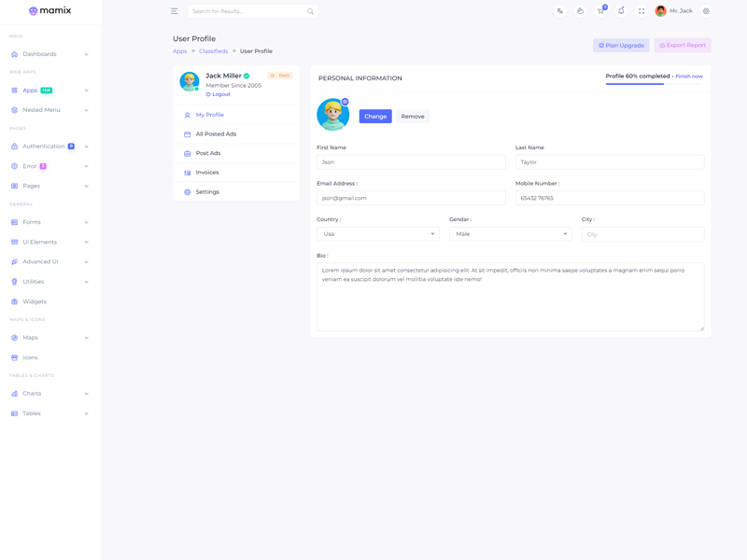747x560 pixels.
Task: Open the shopping cart icon
Action: pos(600,11)
